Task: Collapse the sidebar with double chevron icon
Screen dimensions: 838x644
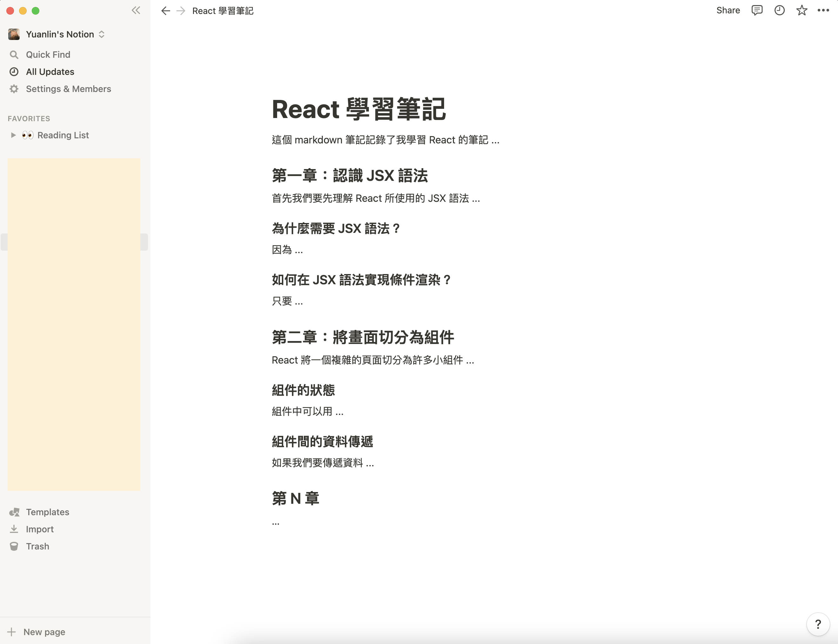Action: 136,10
